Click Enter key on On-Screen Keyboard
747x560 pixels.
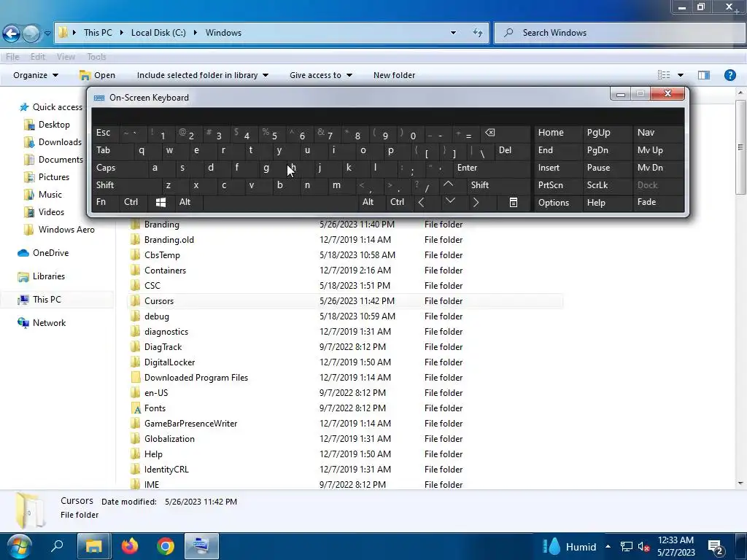(x=491, y=168)
